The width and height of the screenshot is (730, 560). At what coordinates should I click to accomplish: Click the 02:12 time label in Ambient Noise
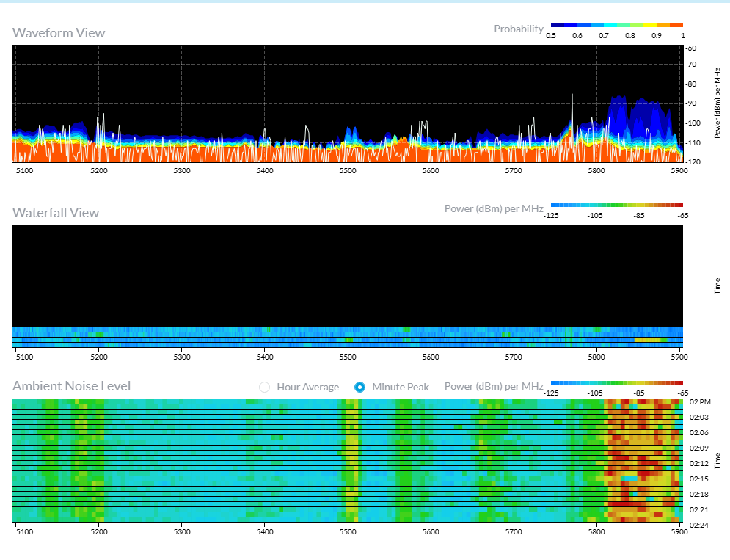click(x=698, y=464)
